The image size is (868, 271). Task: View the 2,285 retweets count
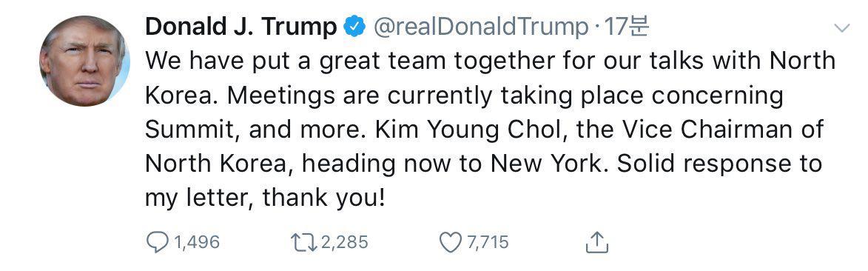[344, 243]
